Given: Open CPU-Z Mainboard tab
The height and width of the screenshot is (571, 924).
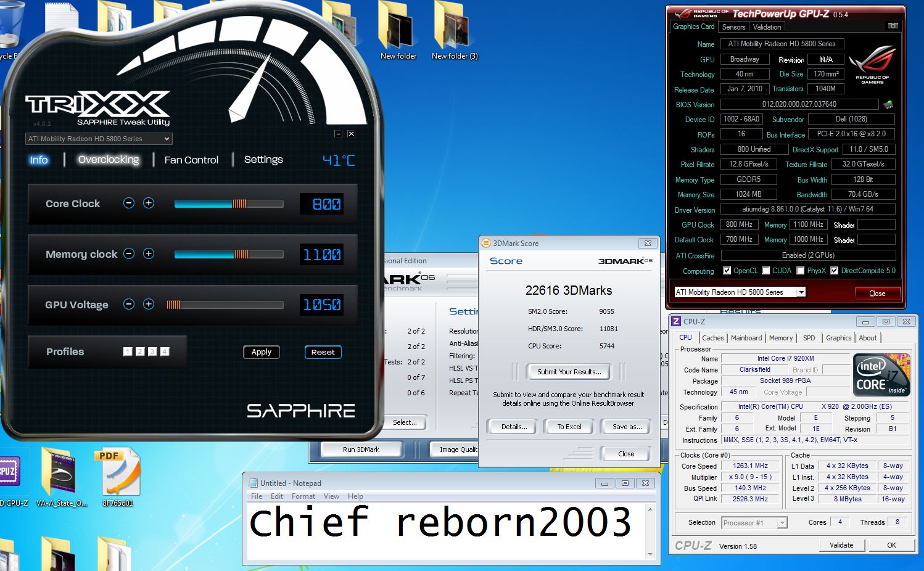Looking at the screenshot, I should pos(746,338).
